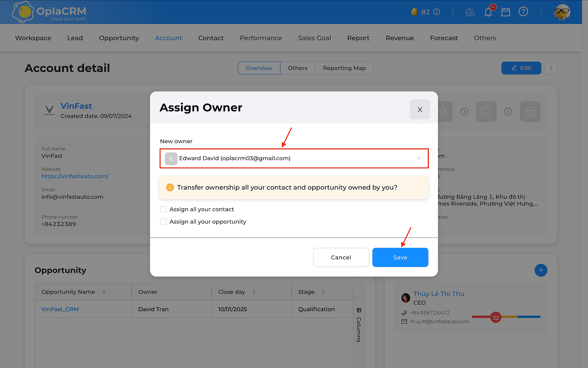Open the user profile avatar
Screen dimensions: 588x368
(x=562, y=12)
